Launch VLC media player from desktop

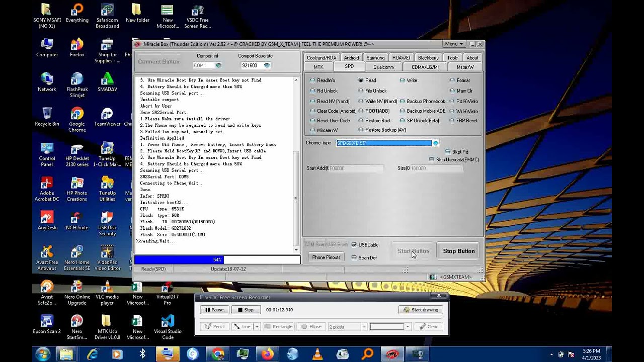click(x=107, y=294)
